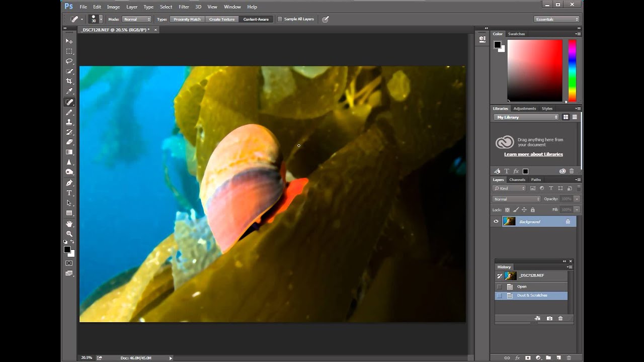Select the Pen tool
The image size is (644, 362).
point(69,183)
